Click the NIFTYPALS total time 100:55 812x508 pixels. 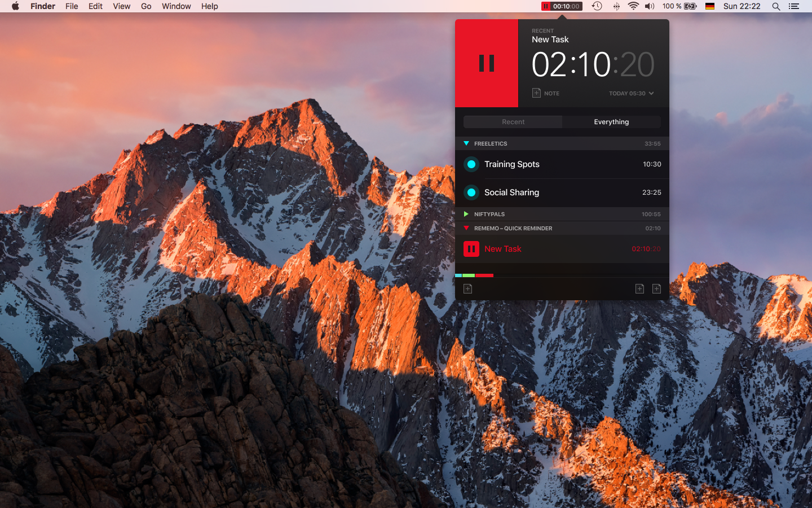[651, 214]
